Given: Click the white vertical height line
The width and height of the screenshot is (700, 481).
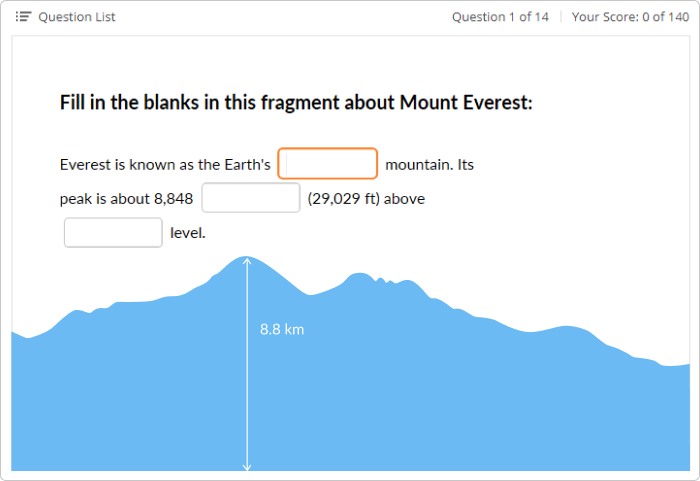Looking at the screenshot, I should [x=247, y=364].
